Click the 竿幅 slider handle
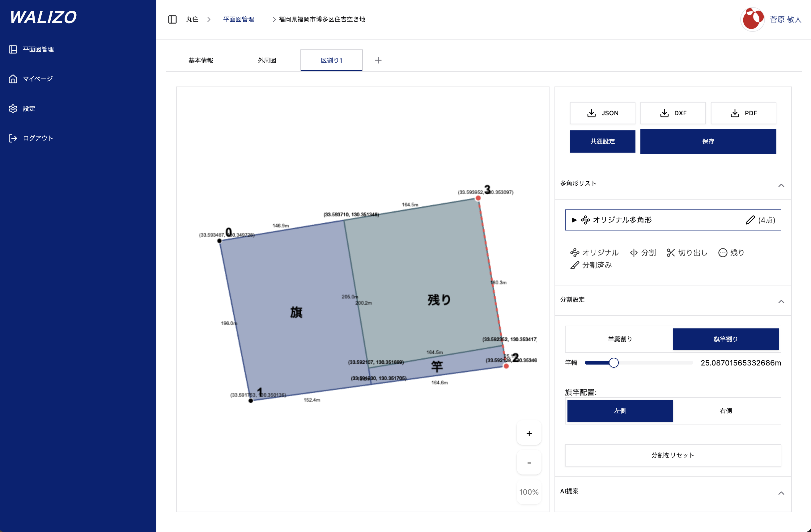The width and height of the screenshot is (811, 532). pos(614,363)
